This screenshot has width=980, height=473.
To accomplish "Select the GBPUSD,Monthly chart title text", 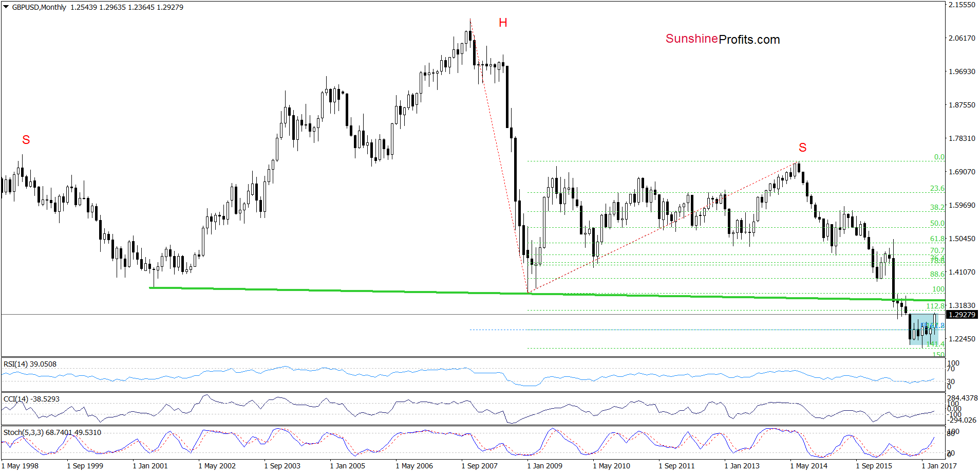I will 39,7.
